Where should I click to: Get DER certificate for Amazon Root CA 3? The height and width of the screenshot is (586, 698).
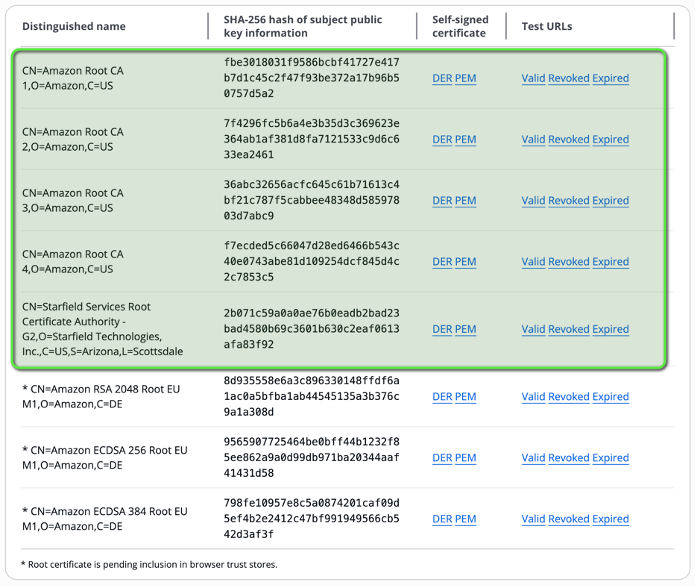(x=444, y=201)
